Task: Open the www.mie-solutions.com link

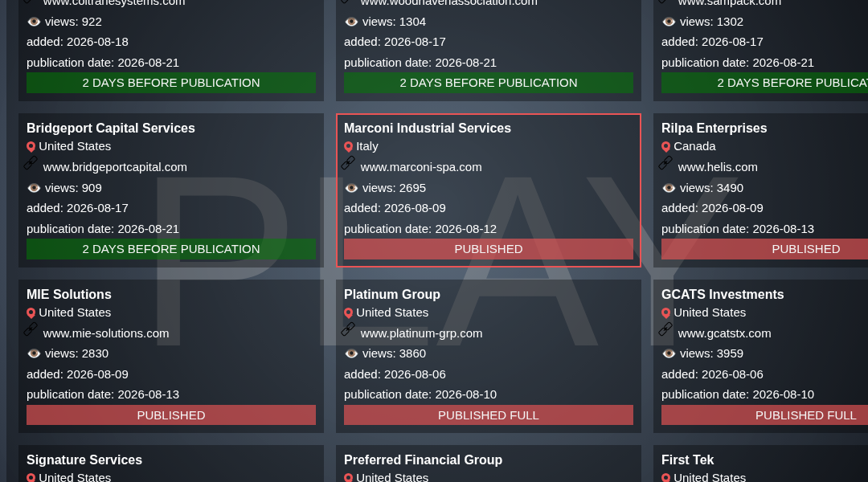Action: tap(106, 333)
